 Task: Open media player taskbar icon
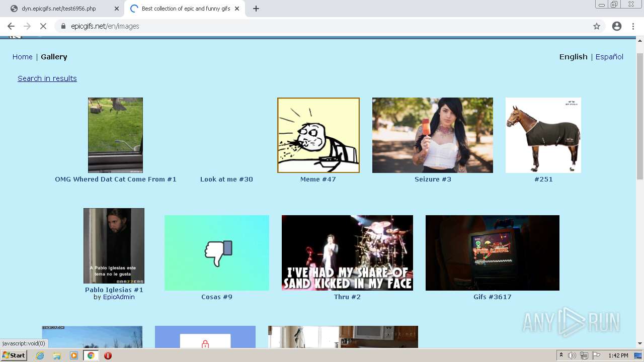pos(74,355)
